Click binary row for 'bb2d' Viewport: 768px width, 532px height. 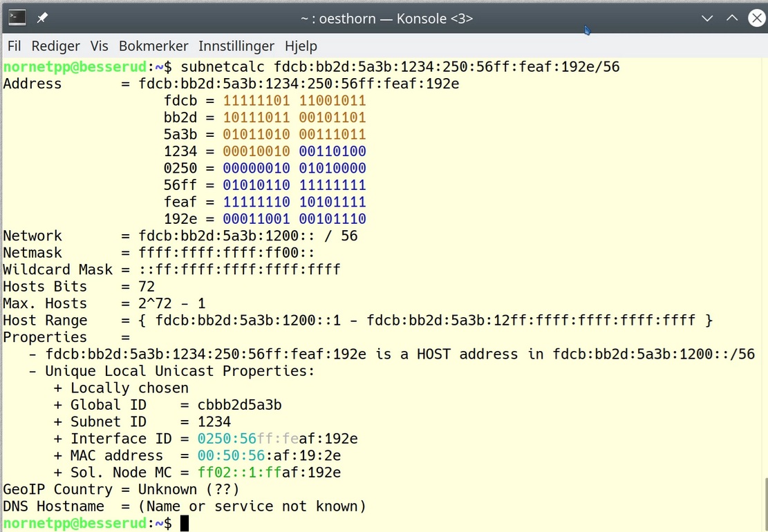(265, 117)
